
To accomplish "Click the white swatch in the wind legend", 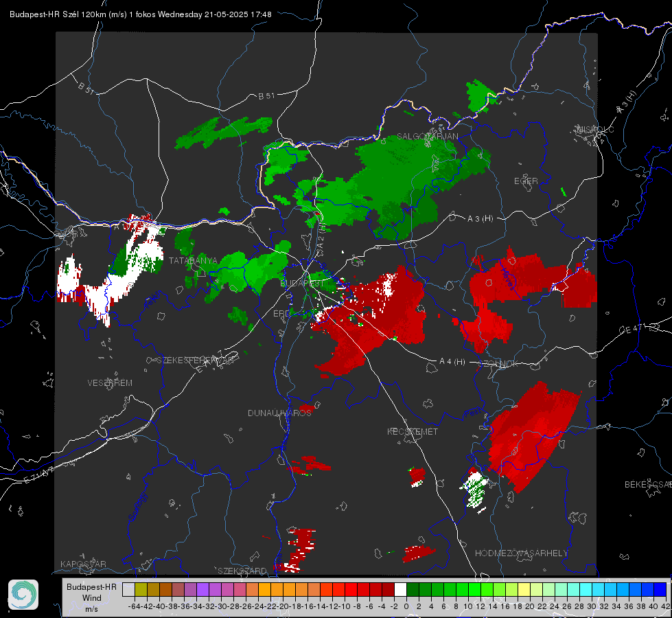I will (400, 589).
